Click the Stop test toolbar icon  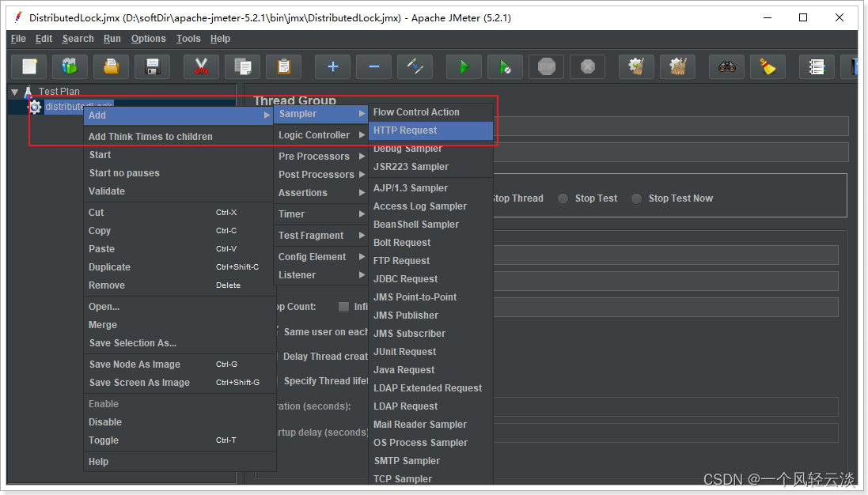point(547,67)
